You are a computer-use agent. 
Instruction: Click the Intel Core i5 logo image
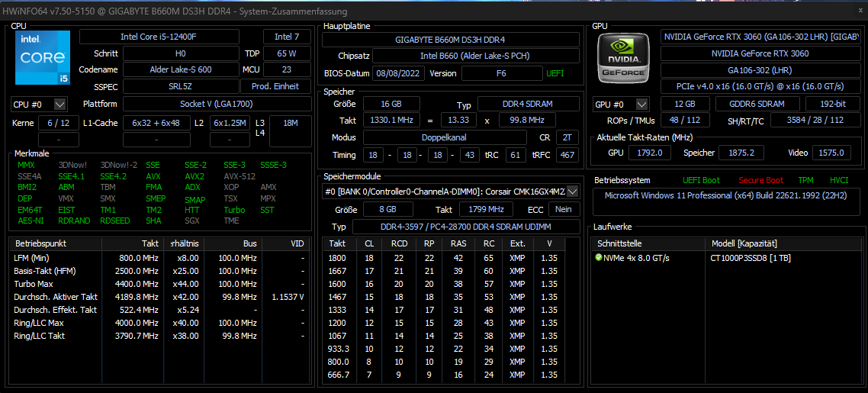tap(43, 57)
